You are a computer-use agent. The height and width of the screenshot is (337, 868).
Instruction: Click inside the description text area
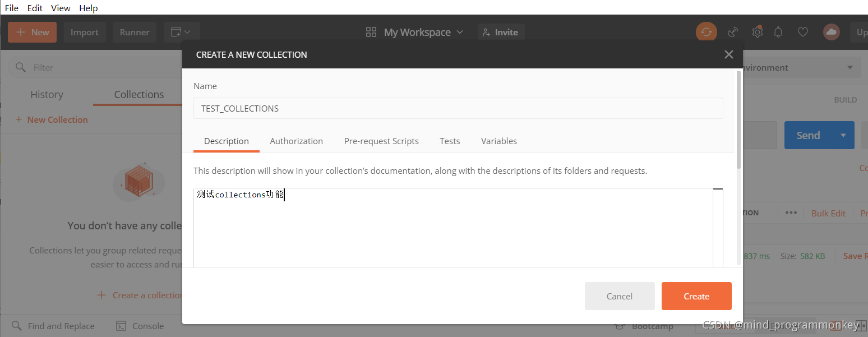[x=453, y=228]
